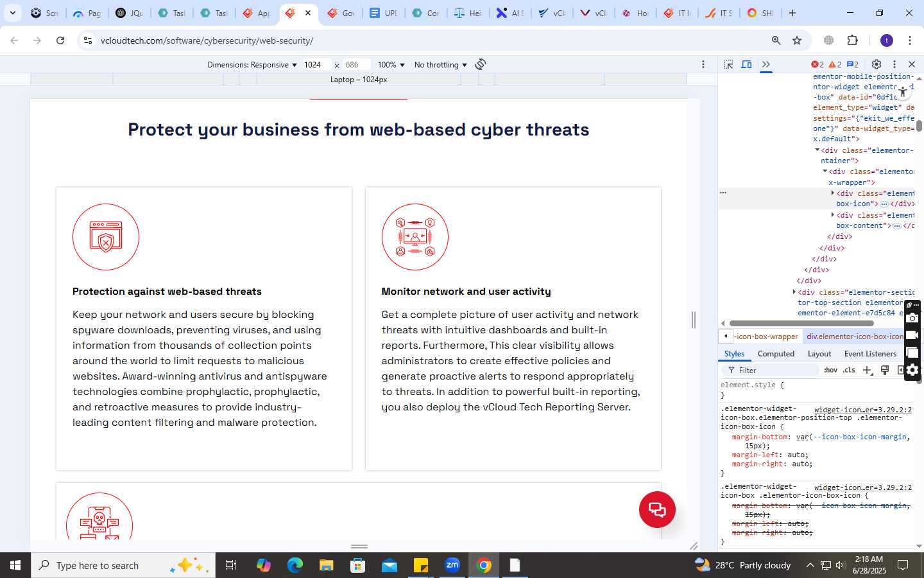The height and width of the screenshot is (578, 924).
Task: Reload the page
Action: [x=60, y=40]
